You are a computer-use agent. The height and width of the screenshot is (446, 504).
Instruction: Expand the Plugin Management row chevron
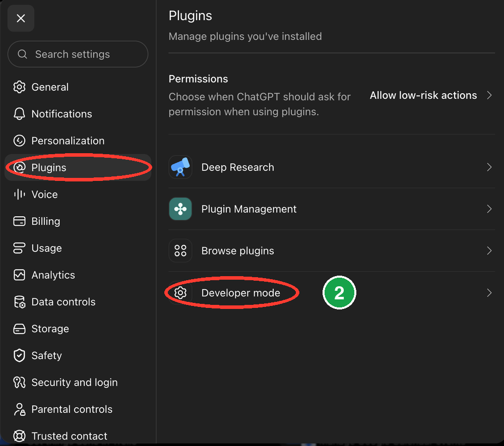pos(489,209)
